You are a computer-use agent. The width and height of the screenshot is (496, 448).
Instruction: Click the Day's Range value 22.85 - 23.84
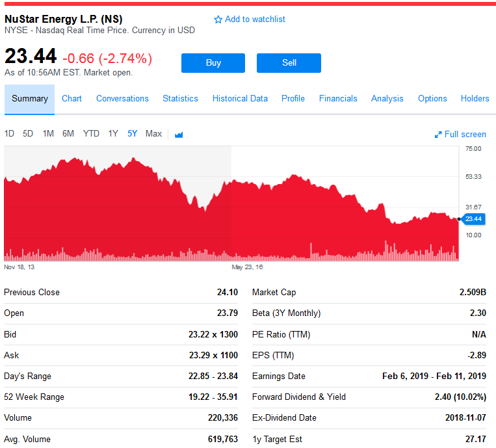[x=213, y=376]
